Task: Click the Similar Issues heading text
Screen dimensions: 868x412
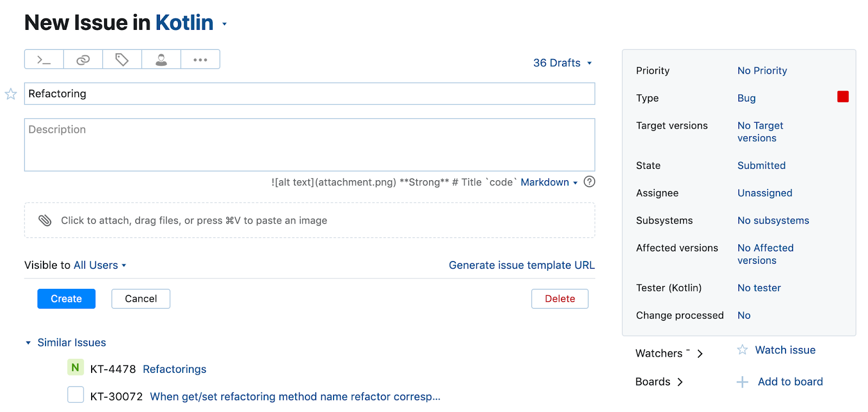Action: click(x=72, y=343)
